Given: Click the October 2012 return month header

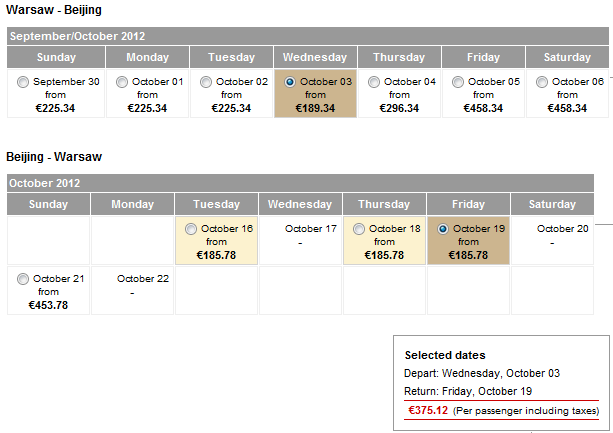Looking at the screenshot, I should tap(44, 183).
